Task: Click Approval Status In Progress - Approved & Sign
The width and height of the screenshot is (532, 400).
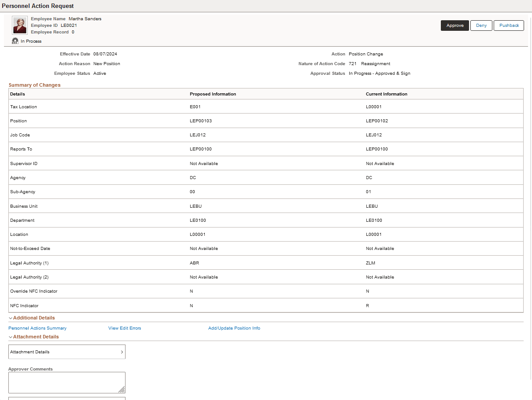Action: [380, 73]
